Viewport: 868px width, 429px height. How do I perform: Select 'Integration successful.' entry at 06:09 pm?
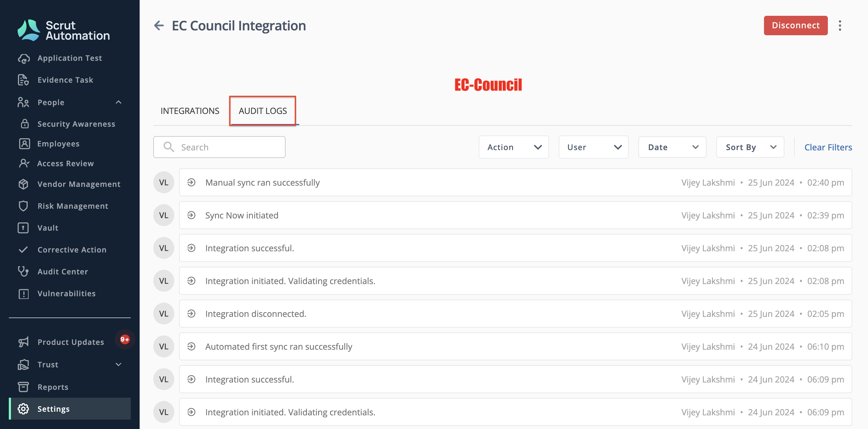[x=515, y=379]
